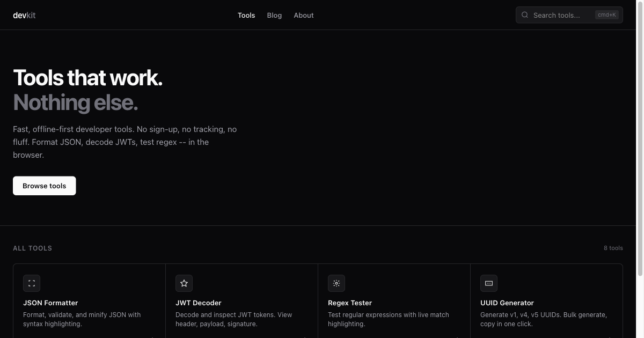Click UUID Generator description text

click(x=544, y=319)
